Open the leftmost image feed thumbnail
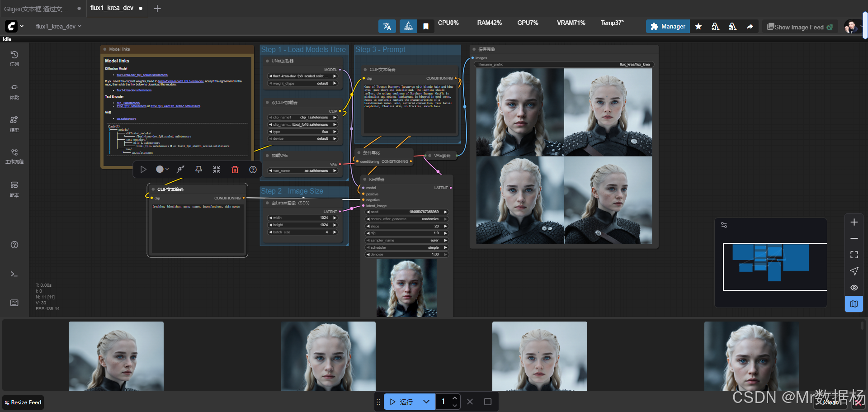868x412 pixels. tap(116, 356)
